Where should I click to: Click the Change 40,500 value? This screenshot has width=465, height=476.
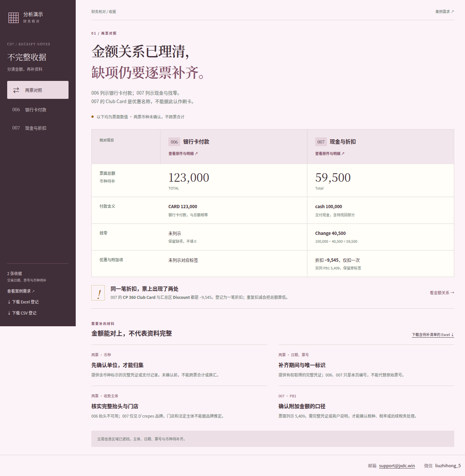click(x=330, y=233)
